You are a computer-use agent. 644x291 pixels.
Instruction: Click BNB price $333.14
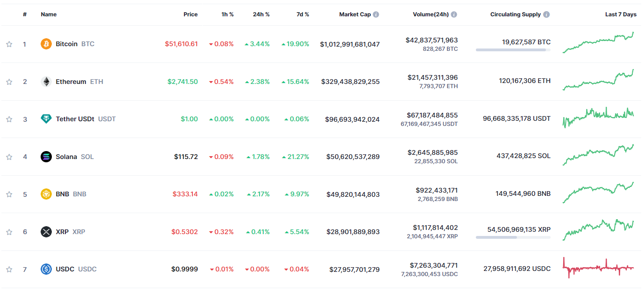(185, 194)
